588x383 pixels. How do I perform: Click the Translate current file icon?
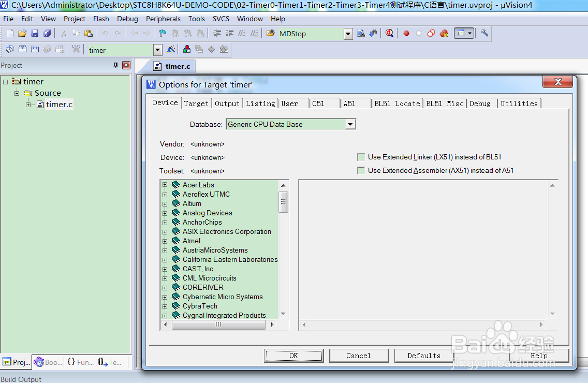[x=10, y=49]
